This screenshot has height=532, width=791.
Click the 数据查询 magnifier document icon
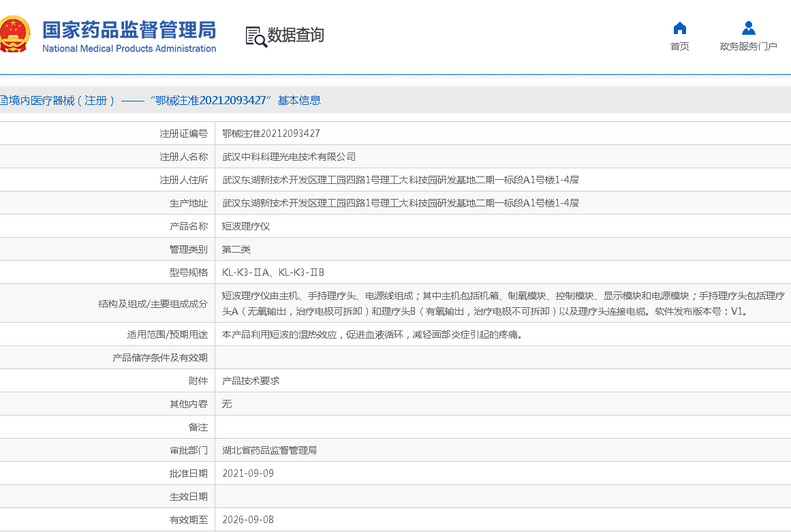point(256,36)
